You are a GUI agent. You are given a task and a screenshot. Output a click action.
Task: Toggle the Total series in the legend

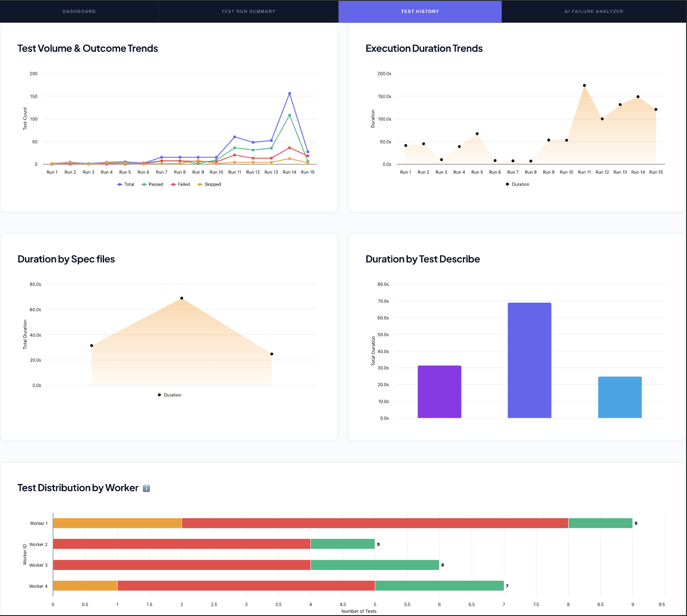[126, 184]
